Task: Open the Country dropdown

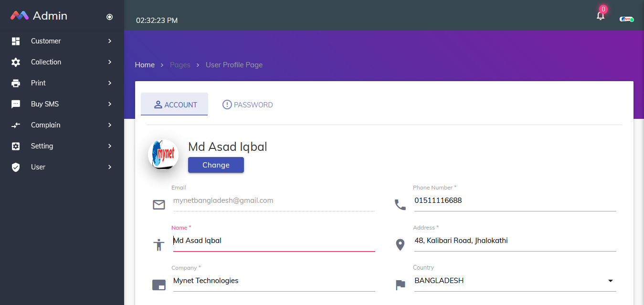Action: click(x=515, y=281)
